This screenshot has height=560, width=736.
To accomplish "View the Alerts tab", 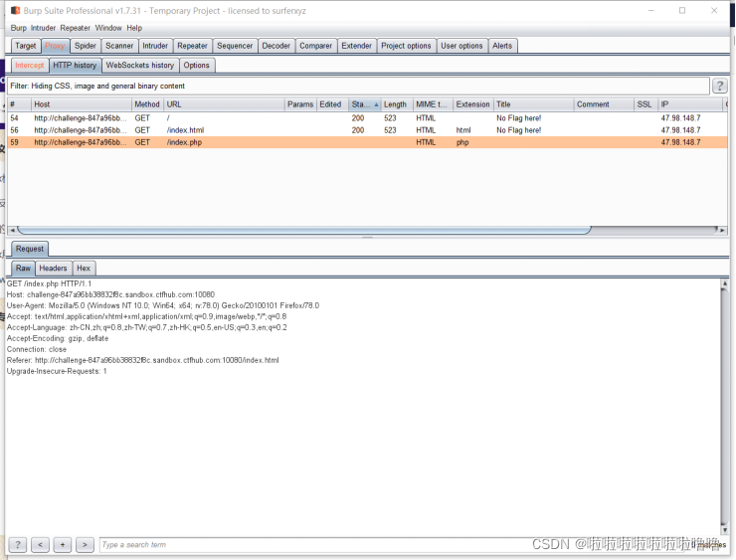I will [x=502, y=46].
